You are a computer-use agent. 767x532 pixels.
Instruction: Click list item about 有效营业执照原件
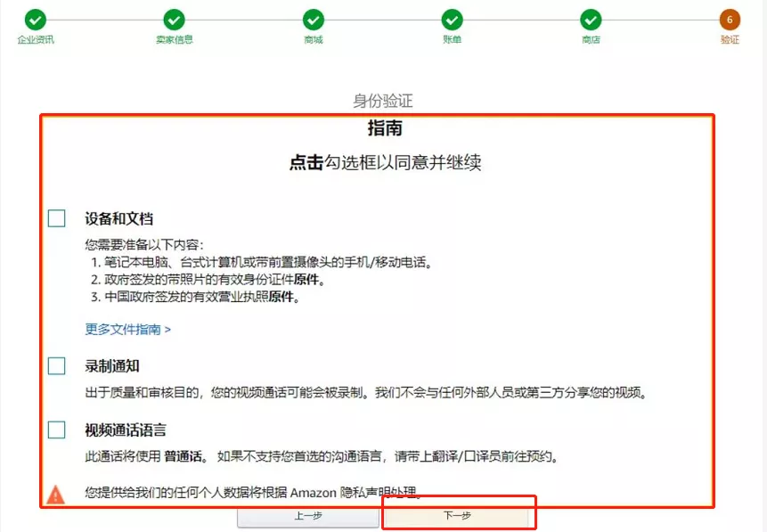[195, 297]
